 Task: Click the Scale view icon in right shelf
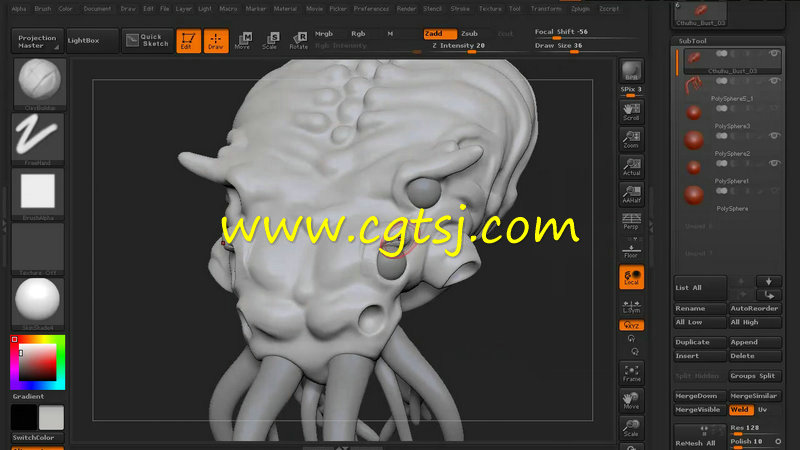[631, 428]
